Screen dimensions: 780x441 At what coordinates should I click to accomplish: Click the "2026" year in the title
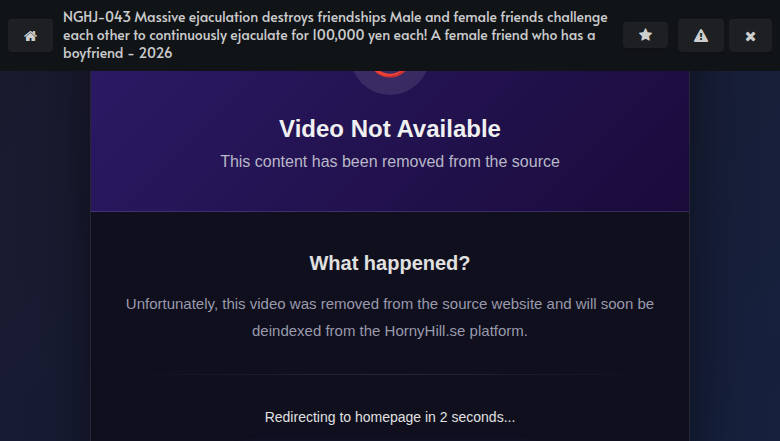[x=156, y=53]
